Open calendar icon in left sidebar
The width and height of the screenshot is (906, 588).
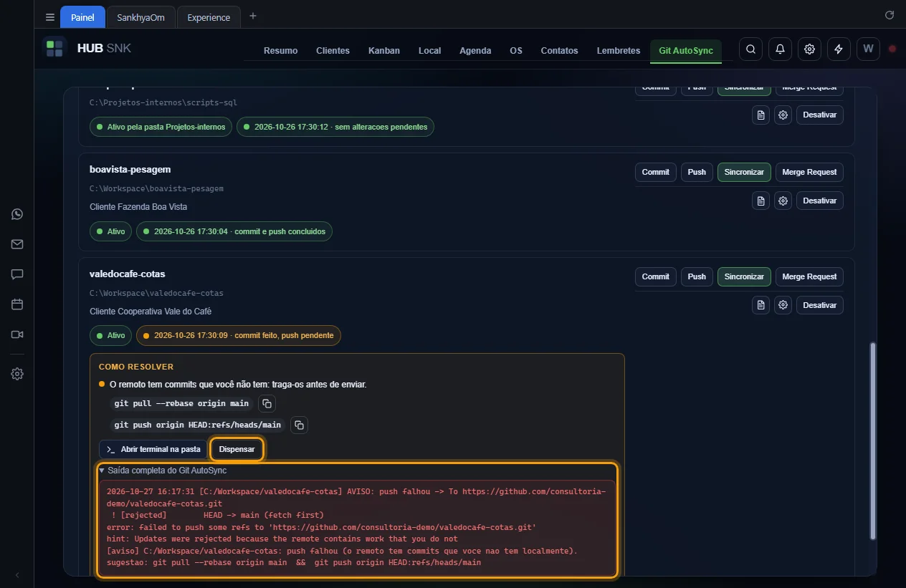click(x=17, y=304)
